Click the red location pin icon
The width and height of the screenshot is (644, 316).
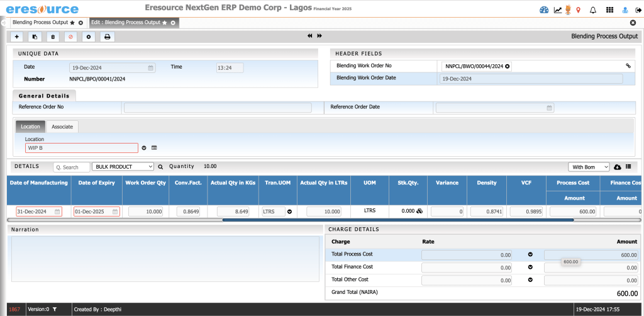(x=578, y=10)
